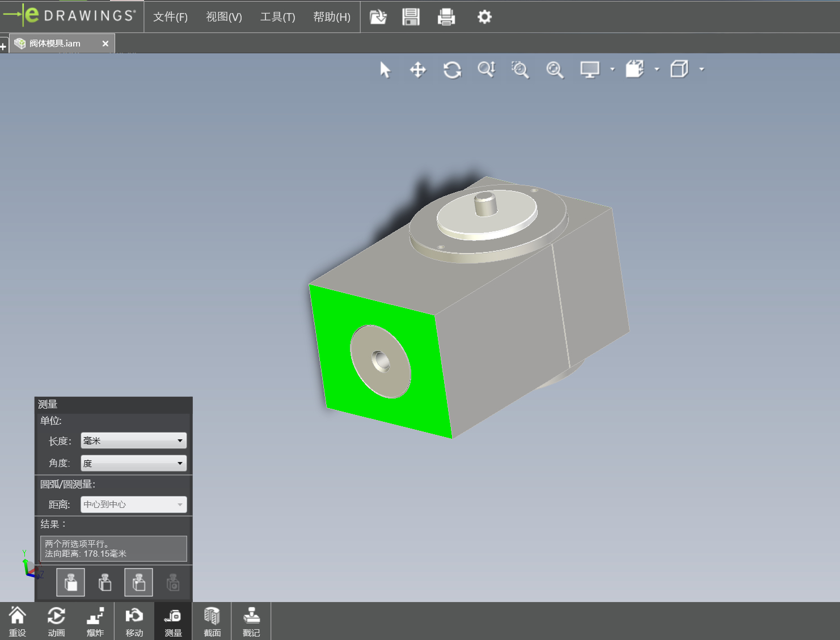The height and width of the screenshot is (640, 840).
Task: Activate the zoom to area tool
Action: tap(520, 70)
